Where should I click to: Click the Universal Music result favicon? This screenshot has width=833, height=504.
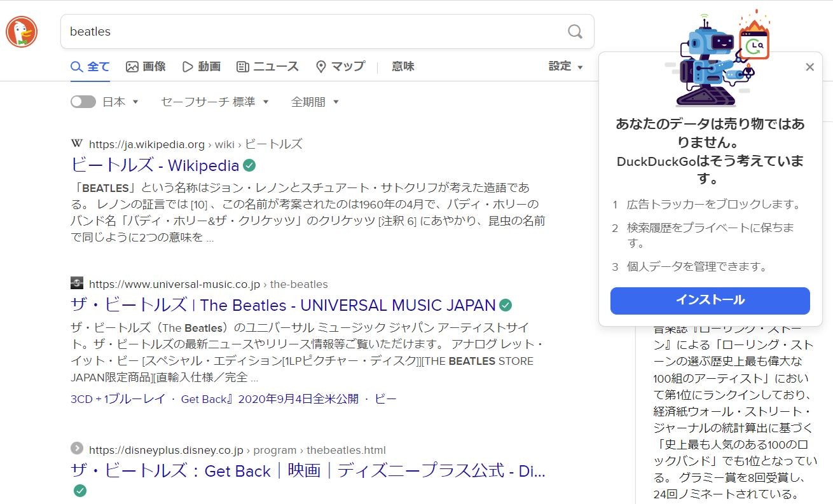click(76, 283)
